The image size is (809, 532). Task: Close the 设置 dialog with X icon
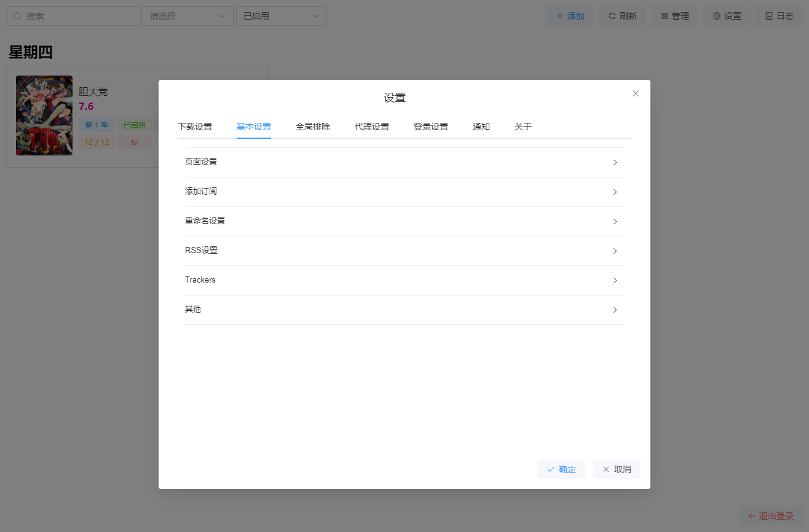coord(636,93)
